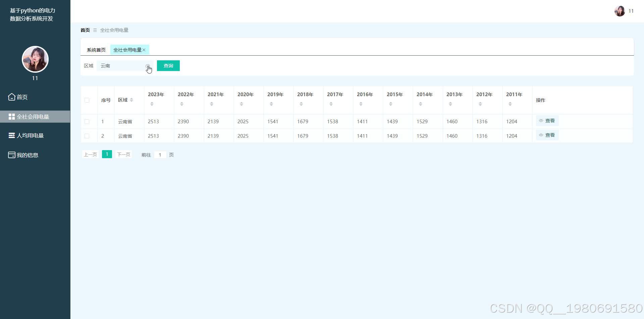Sort by 2014年 column
The height and width of the screenshot is (319, 644).
pos(421,104)
